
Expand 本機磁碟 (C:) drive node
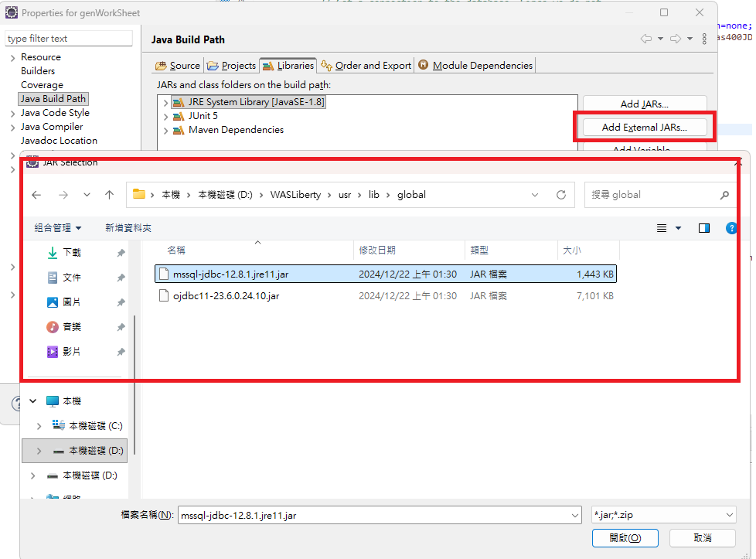point(39,426)
